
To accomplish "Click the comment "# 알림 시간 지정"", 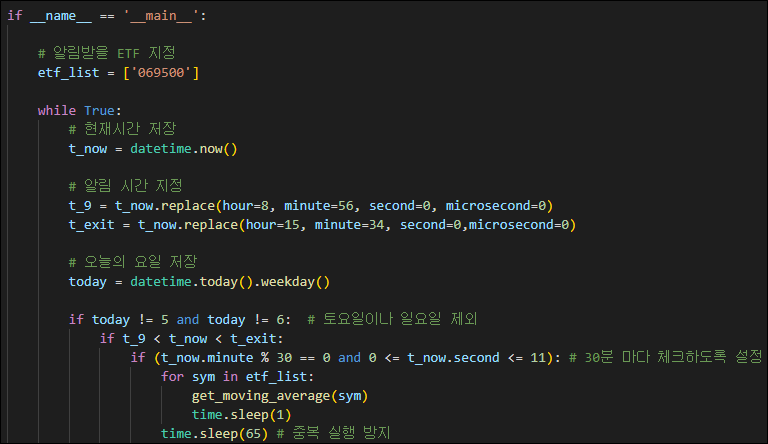I will (126, 186).
